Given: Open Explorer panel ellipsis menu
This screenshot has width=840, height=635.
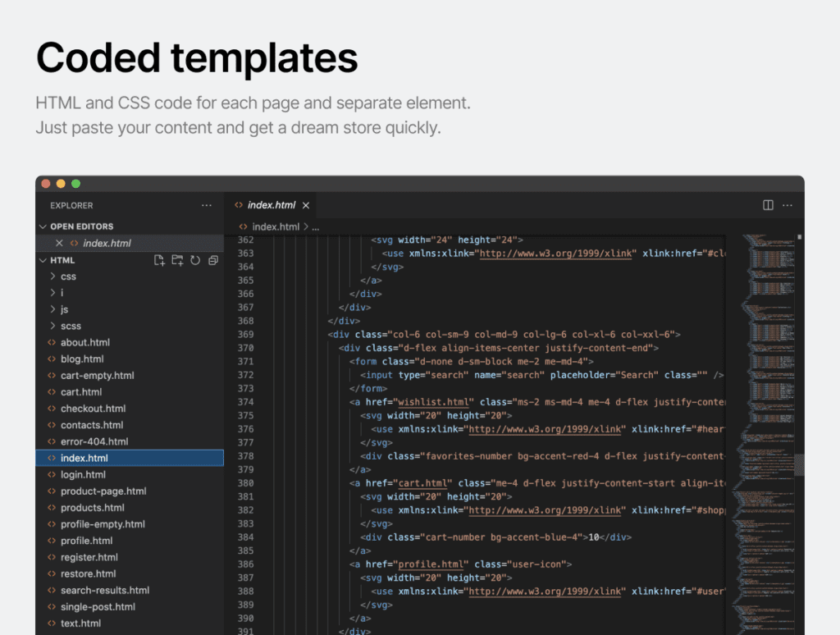Looking at the screenshot, I should 207,205.
